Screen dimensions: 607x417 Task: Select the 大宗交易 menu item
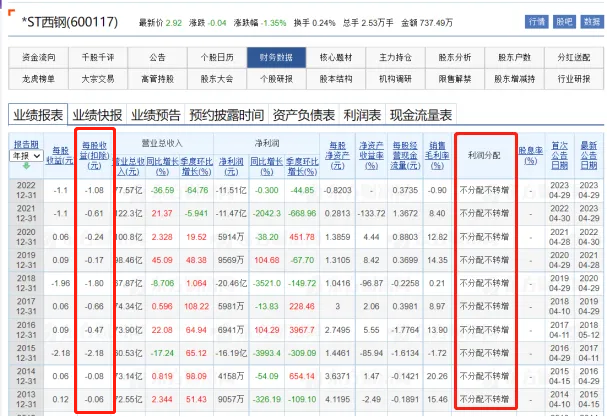[x=98, y=79]
